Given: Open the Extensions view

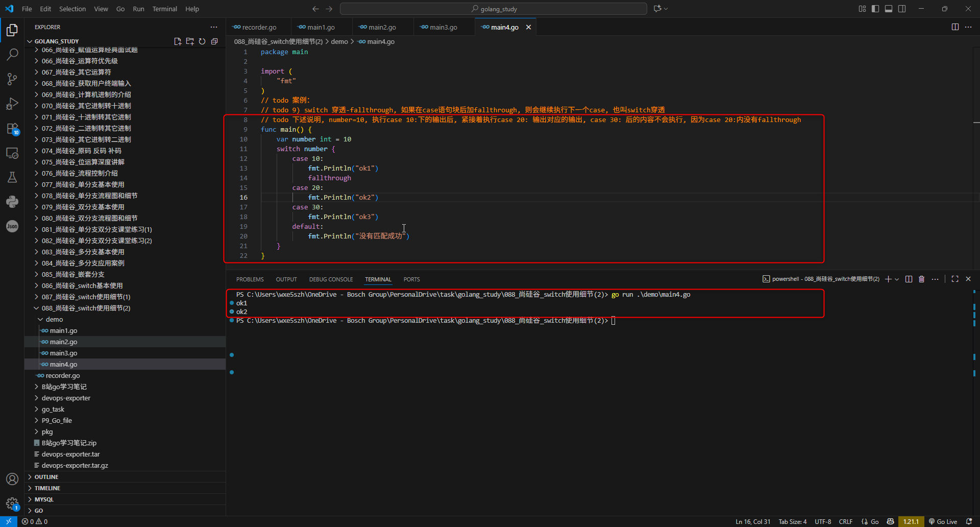Looking at the screenshot, I should [x=12, y=128].
